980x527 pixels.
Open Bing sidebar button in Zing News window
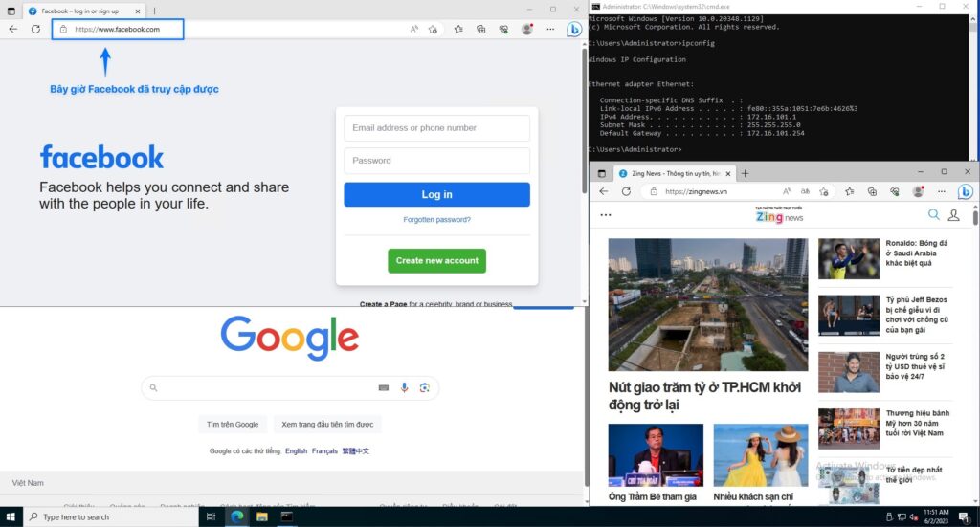965,191
